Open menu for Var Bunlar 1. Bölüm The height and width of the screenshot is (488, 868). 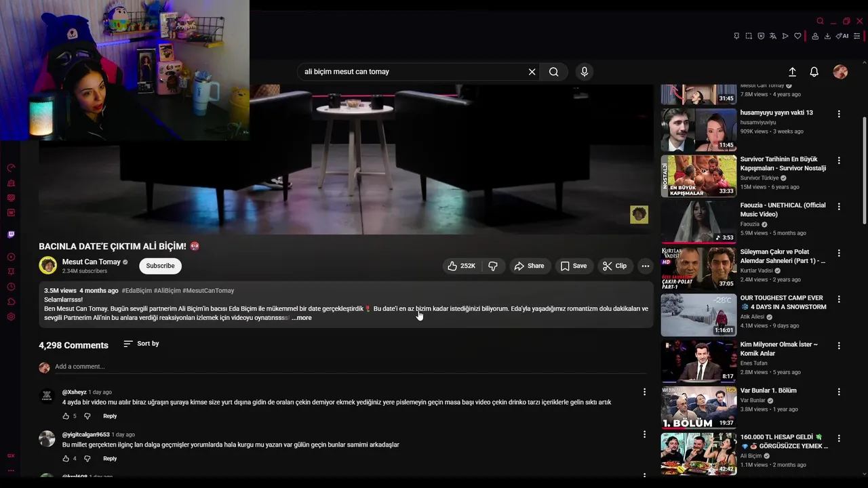[839, 392]
